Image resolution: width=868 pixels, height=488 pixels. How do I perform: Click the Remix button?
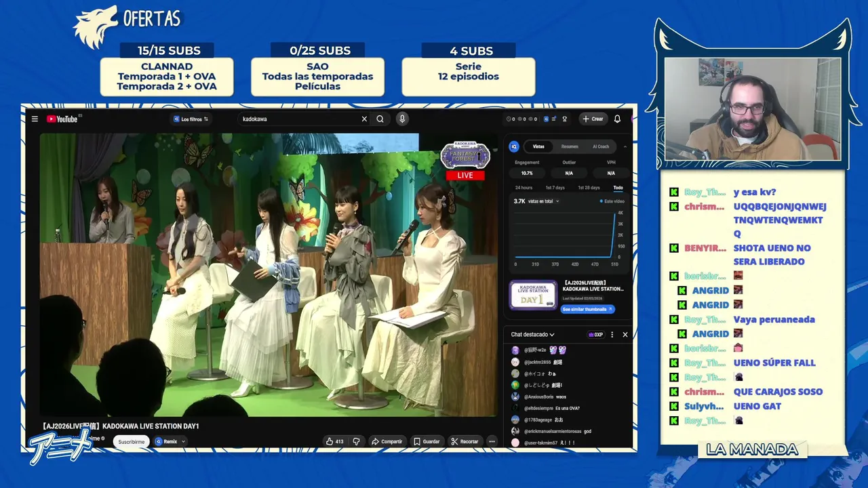[x=165, y=441]
